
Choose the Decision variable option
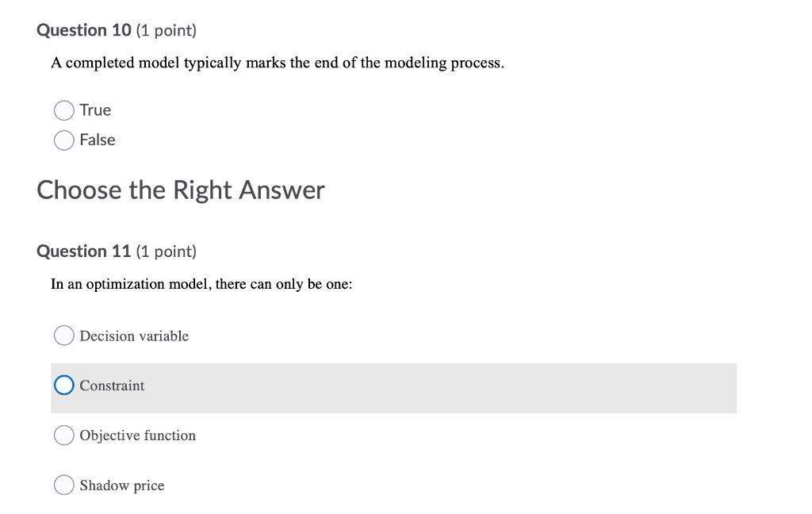click(63, 335)
